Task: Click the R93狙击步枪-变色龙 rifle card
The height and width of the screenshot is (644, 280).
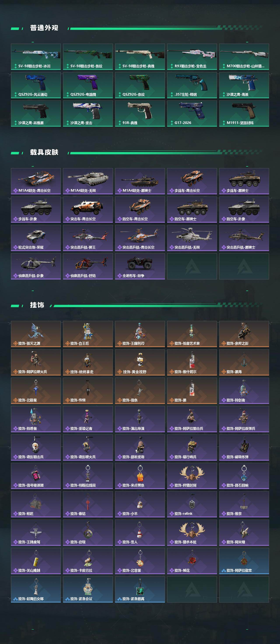Action: coord(192,57)
